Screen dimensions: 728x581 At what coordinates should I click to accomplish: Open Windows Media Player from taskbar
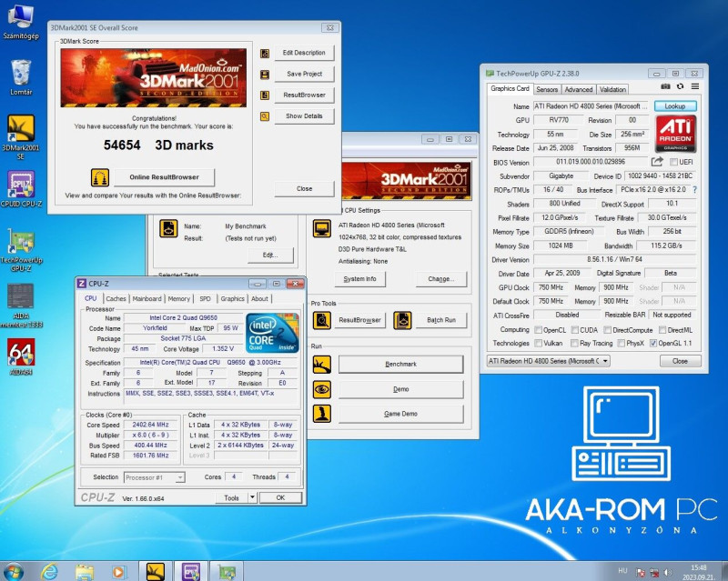118,572
